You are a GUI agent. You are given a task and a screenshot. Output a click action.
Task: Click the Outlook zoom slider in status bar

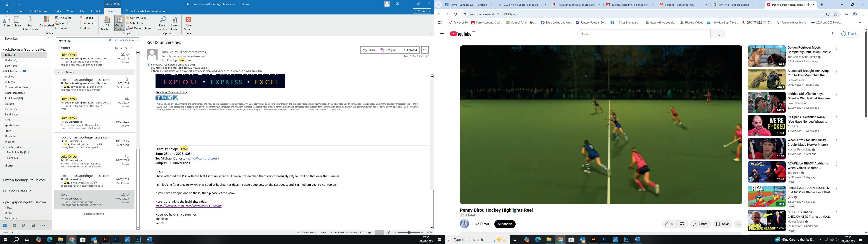pyautogui.click(x=409, y=232)
